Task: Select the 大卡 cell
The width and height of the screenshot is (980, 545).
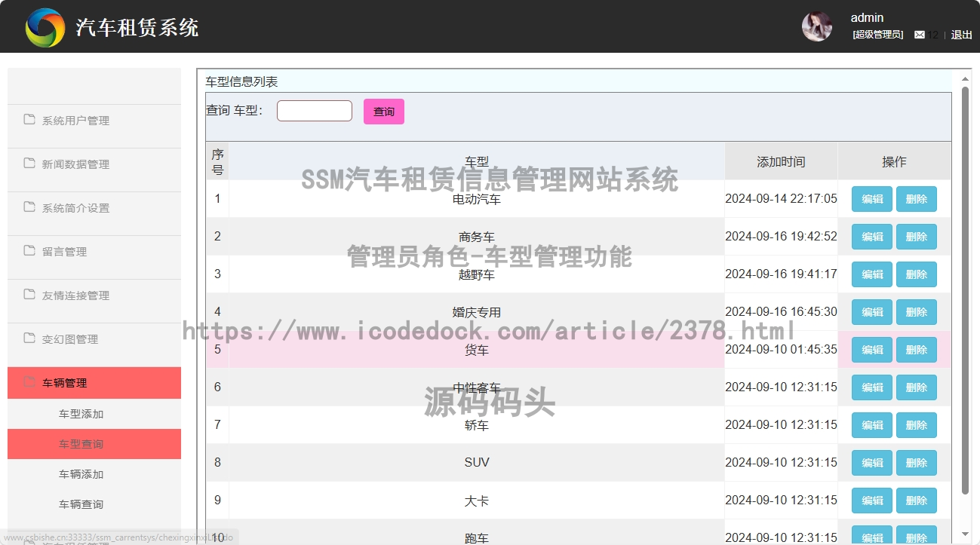Action: tap(477, 501)
